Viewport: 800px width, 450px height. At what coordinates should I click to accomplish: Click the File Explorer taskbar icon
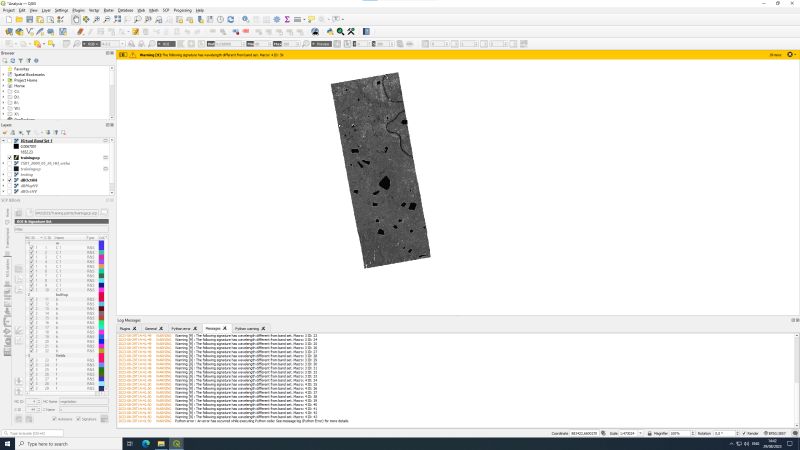pos(161,443)
